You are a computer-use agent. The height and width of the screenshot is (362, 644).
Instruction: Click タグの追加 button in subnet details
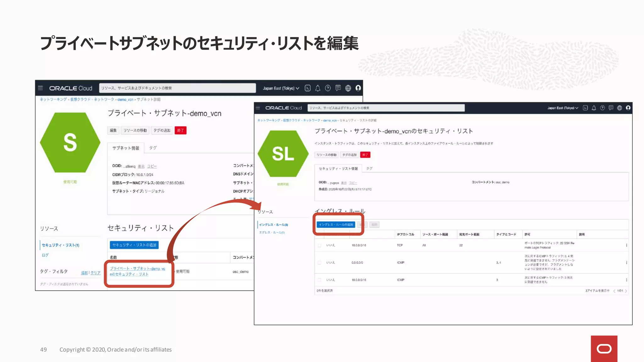pyautogui.click(x=162, y=130)
